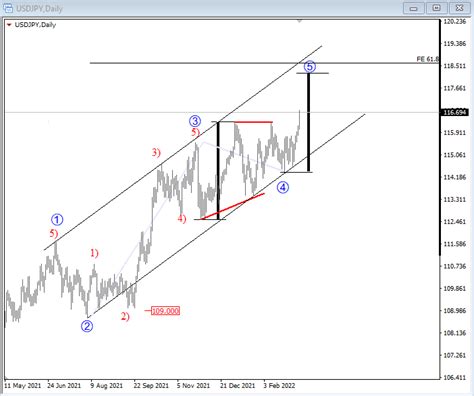Click the red 3) subwave label
The width and height of the screenshot is (474, 396).
156,153
